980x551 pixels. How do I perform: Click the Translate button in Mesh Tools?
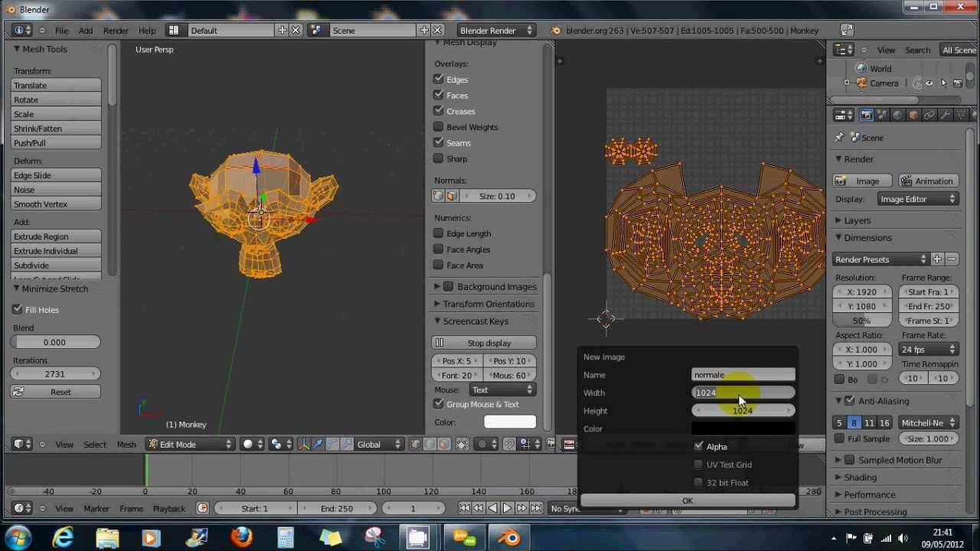[x=56, y=85]
